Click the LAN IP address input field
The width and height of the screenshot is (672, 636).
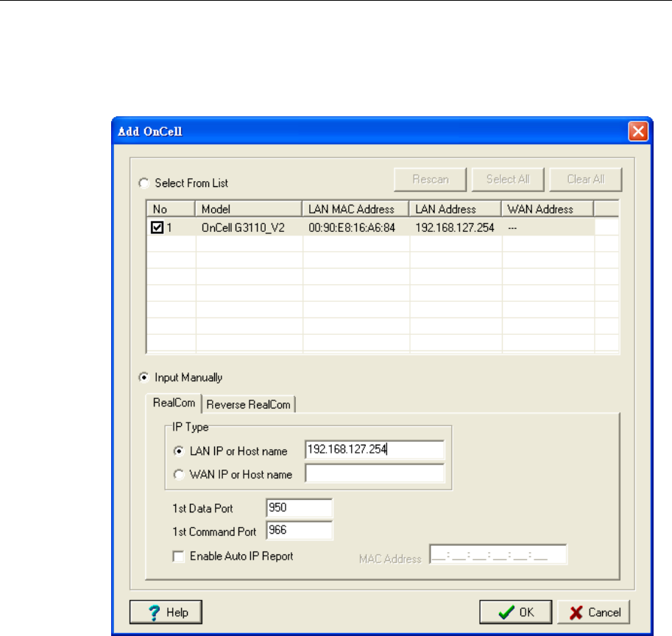click(x=375, y=450)
